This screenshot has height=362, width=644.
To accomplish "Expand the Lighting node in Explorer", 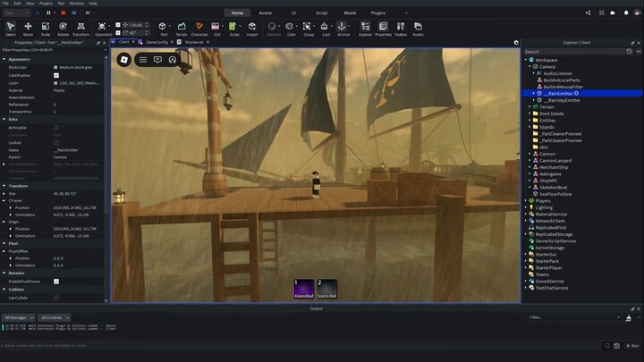I will coord(526,207).
